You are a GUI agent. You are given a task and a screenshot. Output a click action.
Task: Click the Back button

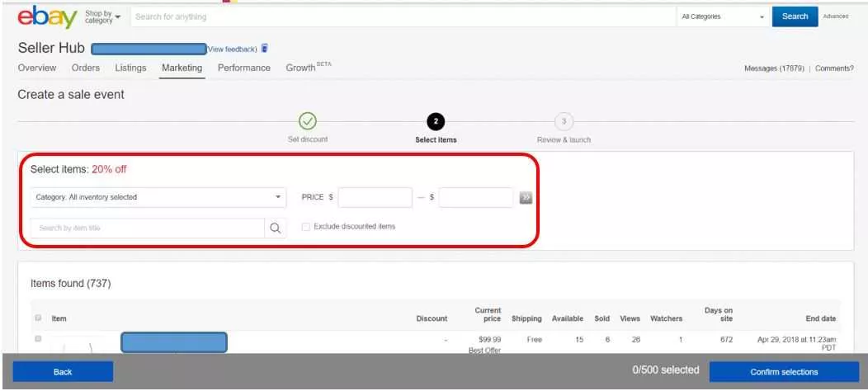point(63,372)
